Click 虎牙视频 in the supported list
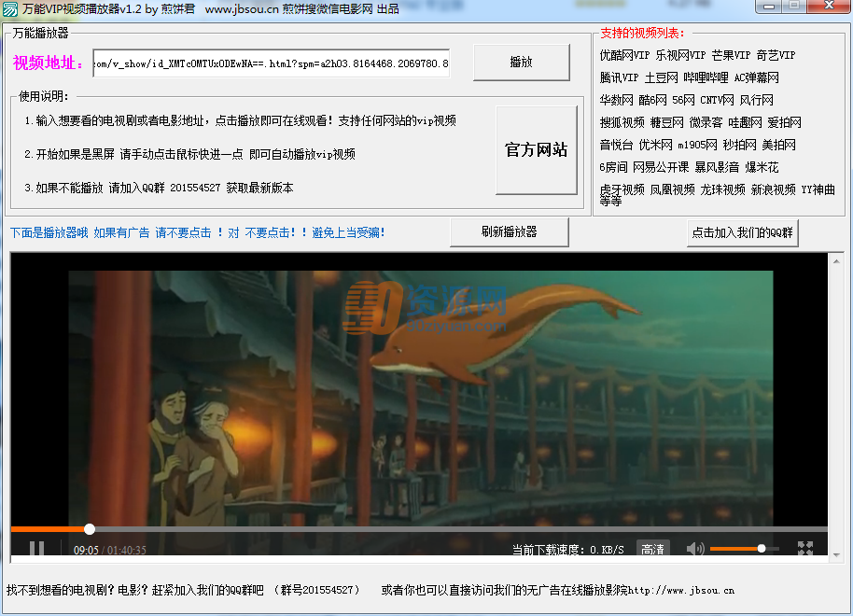Image resolution: width=853 pixels, height=616 pixels. click(622, 189)
